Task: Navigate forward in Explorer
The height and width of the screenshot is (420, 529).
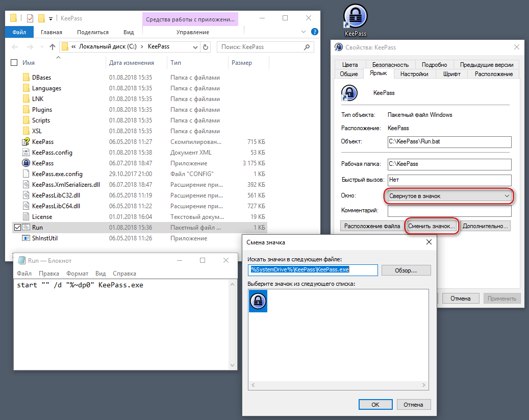Action: (x=30, y=47)
